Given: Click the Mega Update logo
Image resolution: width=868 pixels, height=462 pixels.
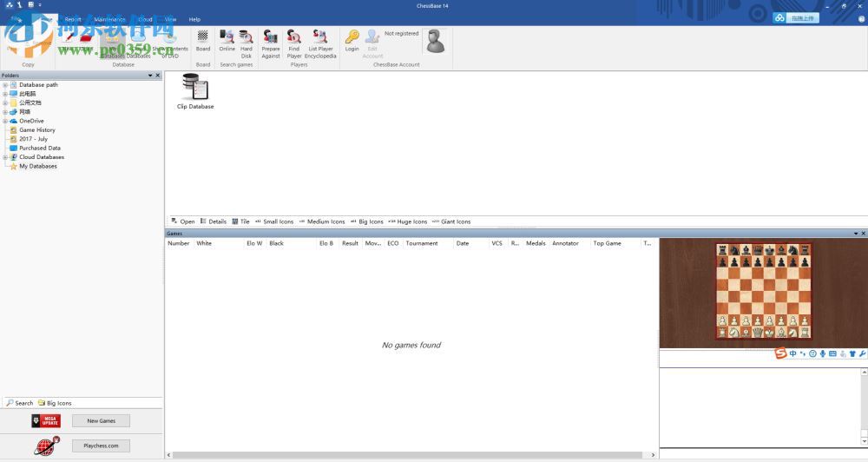Looking at the screenshot, I should 46,421.
